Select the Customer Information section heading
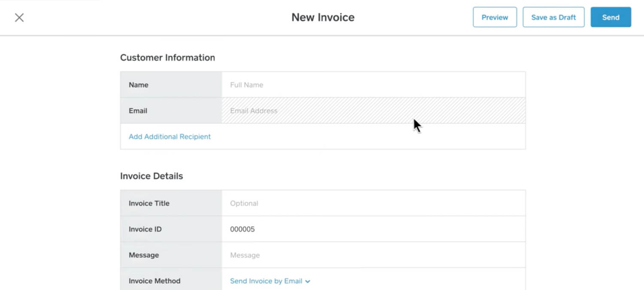The width and height of the screenshot is (644, 290). pos(167,57)
